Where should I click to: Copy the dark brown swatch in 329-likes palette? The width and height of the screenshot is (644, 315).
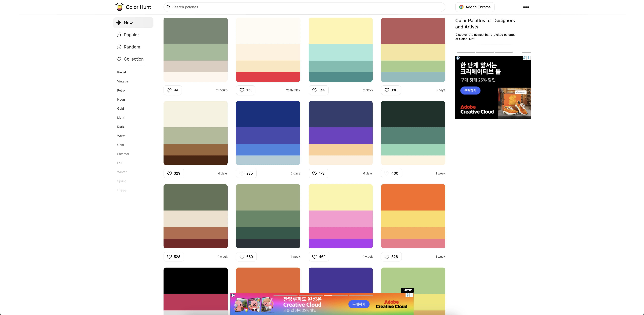click(195, 160)
